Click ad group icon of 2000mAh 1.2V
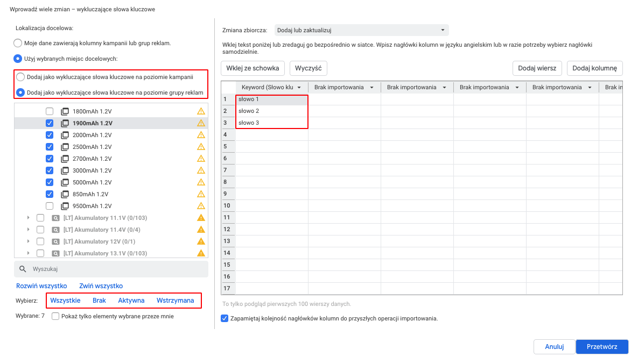 65,135
